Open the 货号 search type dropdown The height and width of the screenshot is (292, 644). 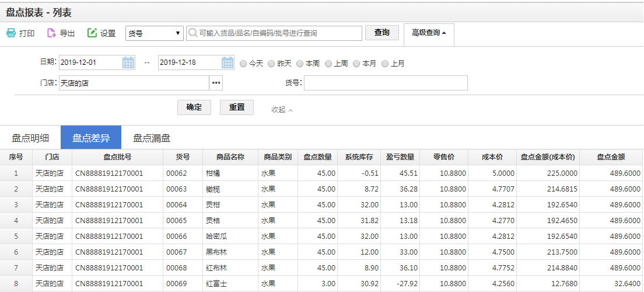click(x=155, y=33)
